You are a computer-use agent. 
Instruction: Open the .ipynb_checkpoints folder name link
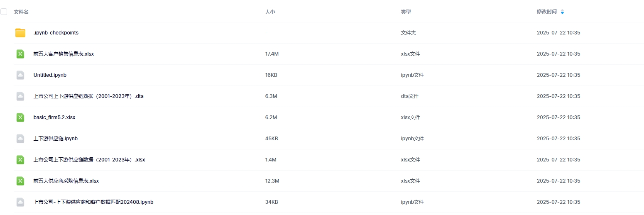tap(56, 33)
